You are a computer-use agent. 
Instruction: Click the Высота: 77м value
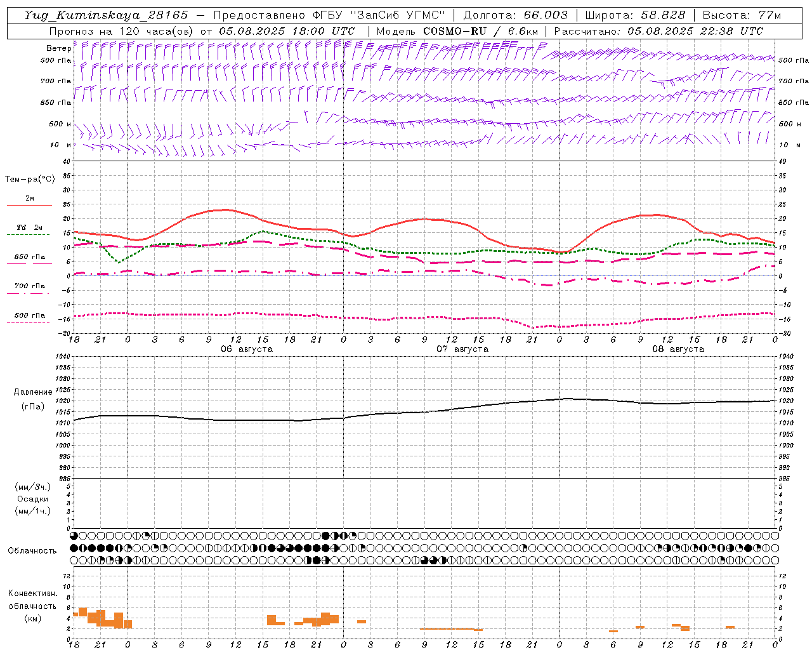pos(742,15)
